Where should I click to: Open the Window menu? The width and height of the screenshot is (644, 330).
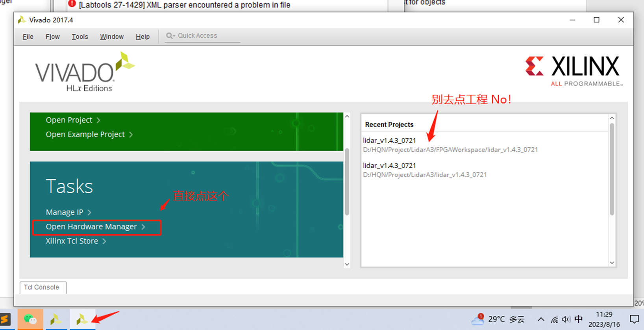pos(112,37)
